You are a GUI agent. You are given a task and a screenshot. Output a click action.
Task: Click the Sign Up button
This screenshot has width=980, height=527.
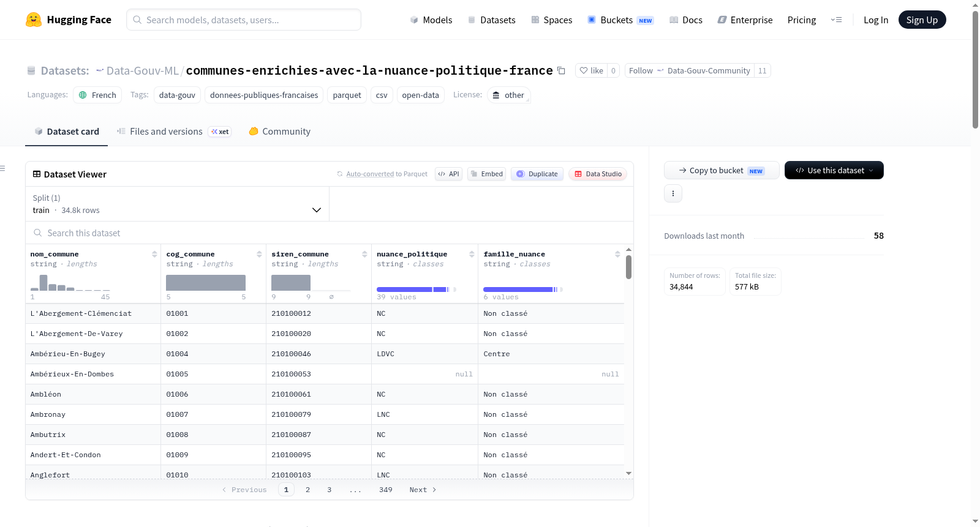coord(922,20)
